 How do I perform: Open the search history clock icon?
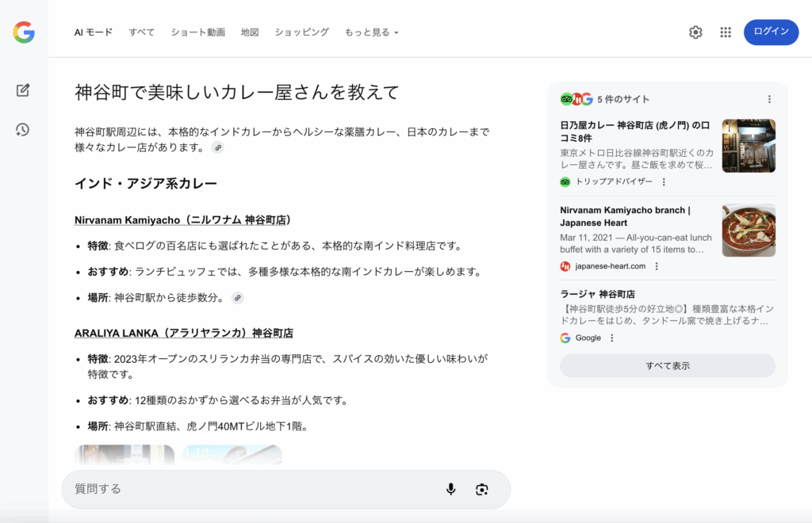23,129
